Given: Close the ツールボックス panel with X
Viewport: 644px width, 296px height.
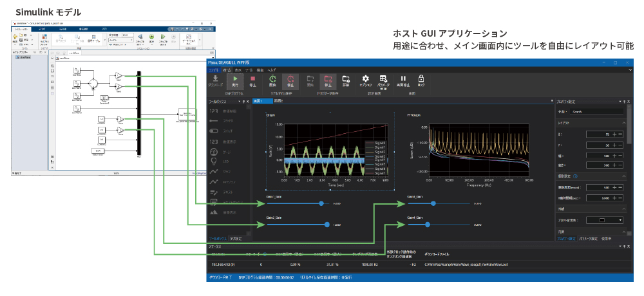Looking at the screenshot, I should coord(248,101).
